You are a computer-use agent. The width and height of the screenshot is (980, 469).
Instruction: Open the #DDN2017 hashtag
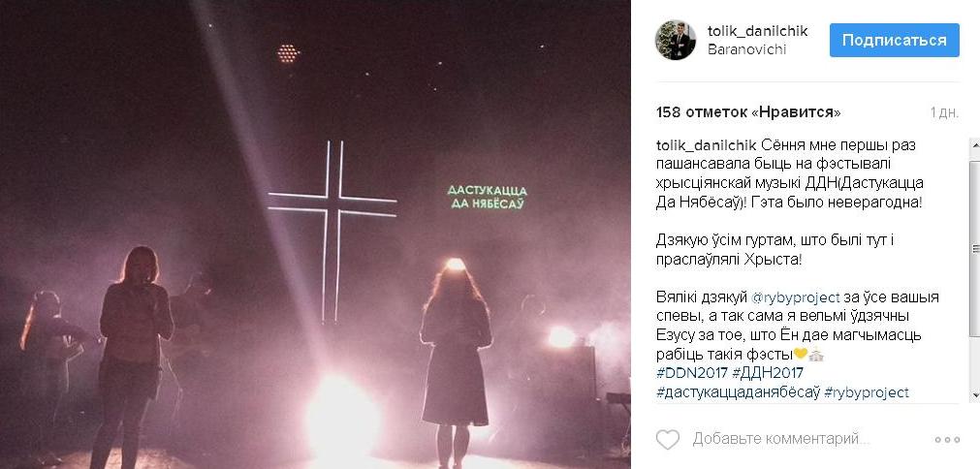pyautogui.click(x=692, y=373)
